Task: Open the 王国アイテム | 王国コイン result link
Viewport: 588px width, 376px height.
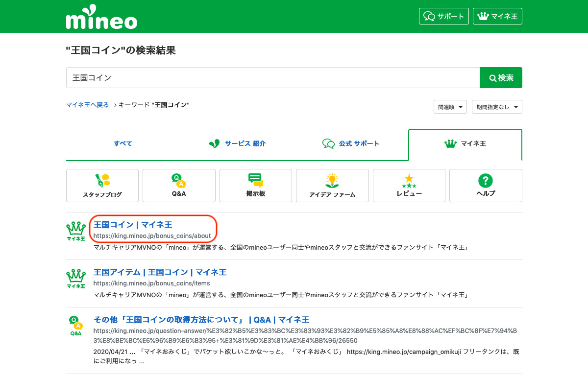Action: [160, 272]
